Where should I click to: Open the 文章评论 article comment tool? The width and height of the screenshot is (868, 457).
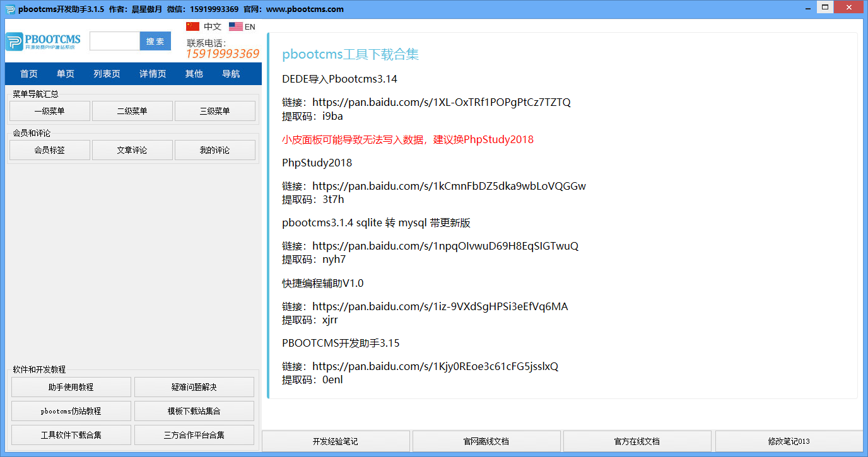tap(132, 149)
